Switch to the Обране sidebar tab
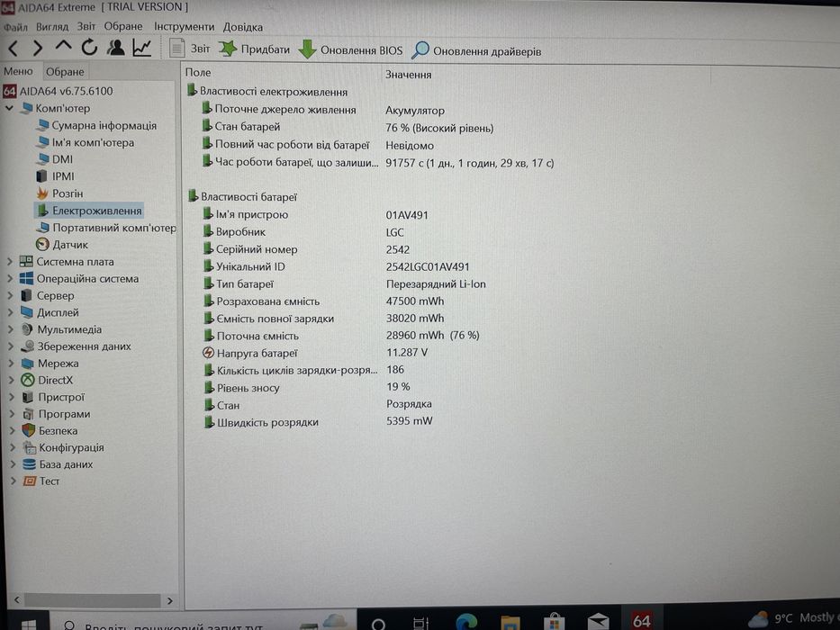The width and height of the screenshot is (840, 630). 65,71
